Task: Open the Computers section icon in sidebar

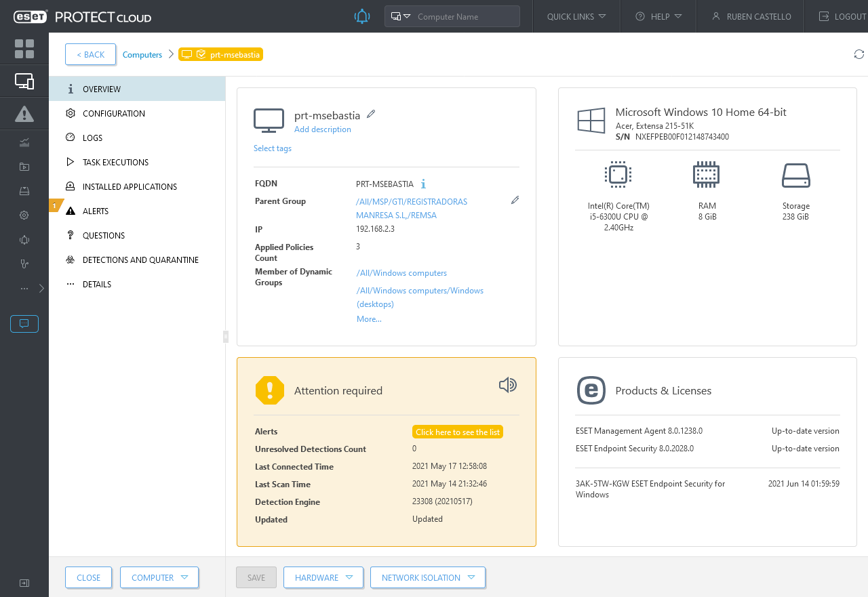Action: 24,81
